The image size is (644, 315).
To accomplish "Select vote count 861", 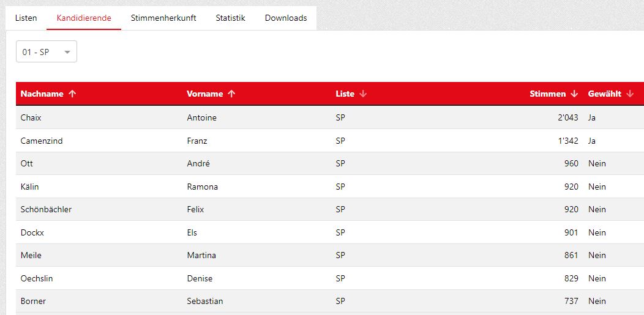I will pyautogui.click(x=571, y=256).
